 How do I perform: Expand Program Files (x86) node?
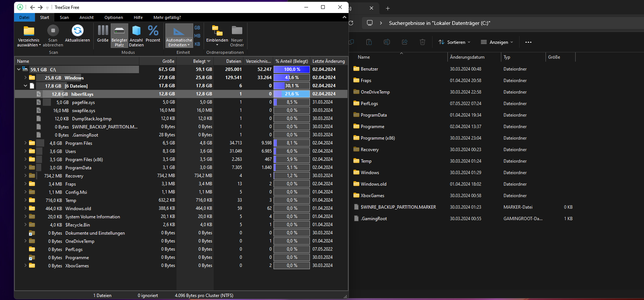(25, 159)
